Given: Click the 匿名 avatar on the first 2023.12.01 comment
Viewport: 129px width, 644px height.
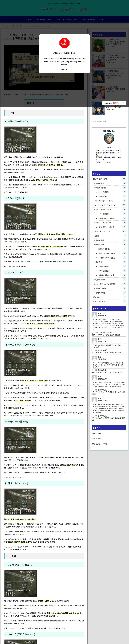Looking at the screenshot, I should tap(94, 340).
